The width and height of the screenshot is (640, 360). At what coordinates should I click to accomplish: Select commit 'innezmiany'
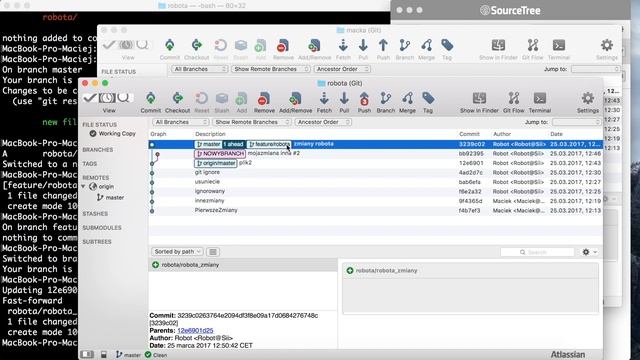click(x=375, y=201)
